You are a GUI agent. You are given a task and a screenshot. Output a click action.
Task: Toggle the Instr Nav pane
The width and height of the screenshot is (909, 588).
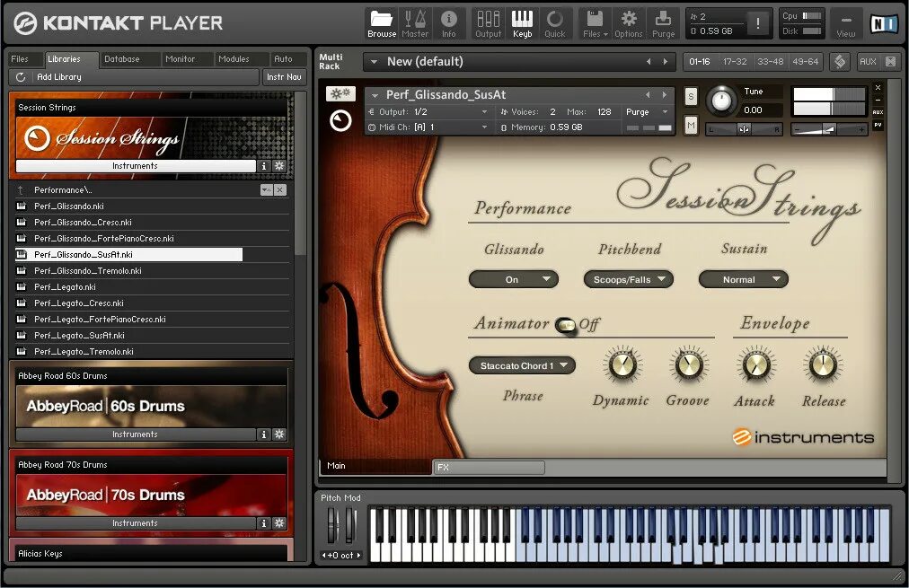click(284, 77)
